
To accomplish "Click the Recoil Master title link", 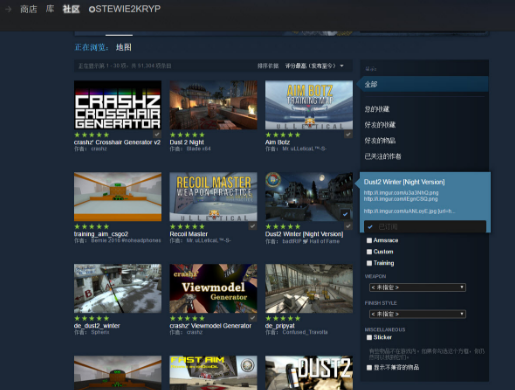I will pyautogui.click(x=188, y=234).
